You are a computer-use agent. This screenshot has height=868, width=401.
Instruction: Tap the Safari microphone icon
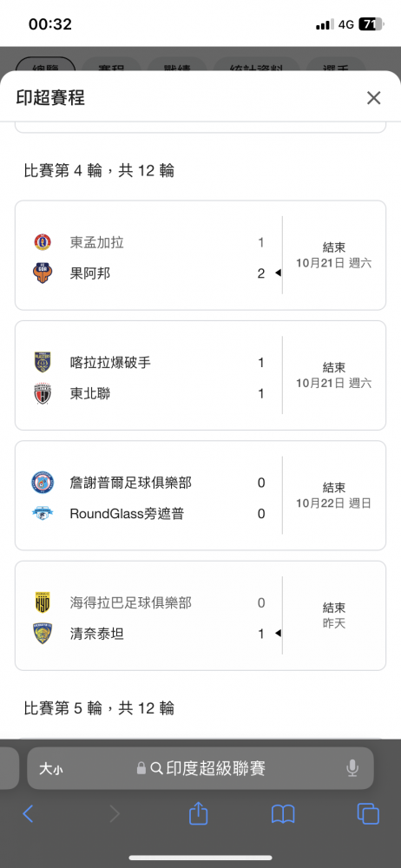click(x=352, y=768)
